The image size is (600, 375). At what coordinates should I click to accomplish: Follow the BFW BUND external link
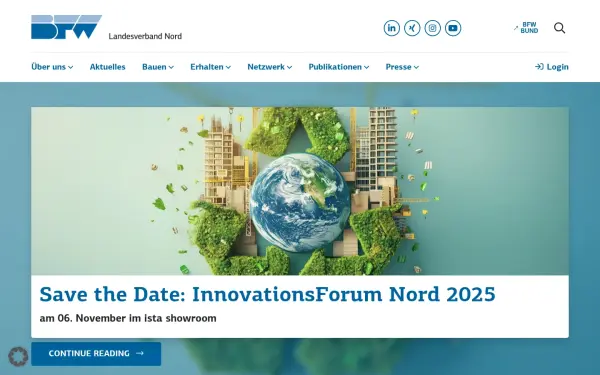tap(526, 28)
